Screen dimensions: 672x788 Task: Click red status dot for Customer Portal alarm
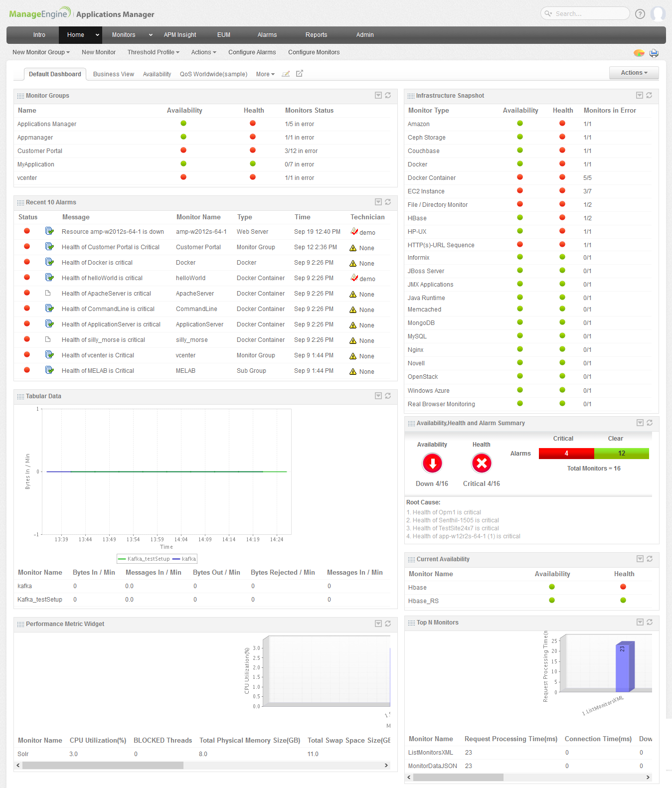click(27, 246)
